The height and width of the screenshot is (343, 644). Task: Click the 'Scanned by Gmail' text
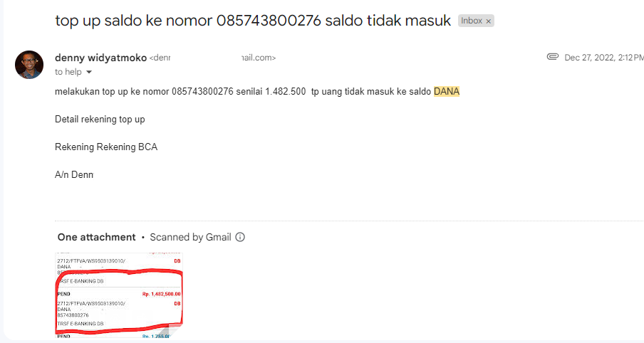click(x=191, y=237)
